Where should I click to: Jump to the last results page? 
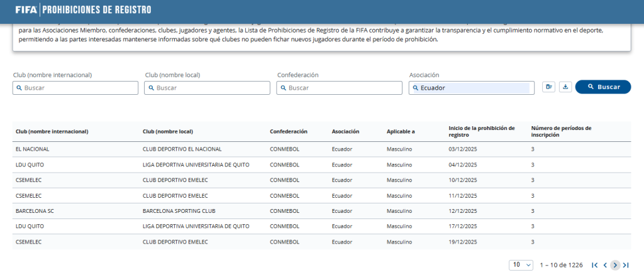(626, 265)
